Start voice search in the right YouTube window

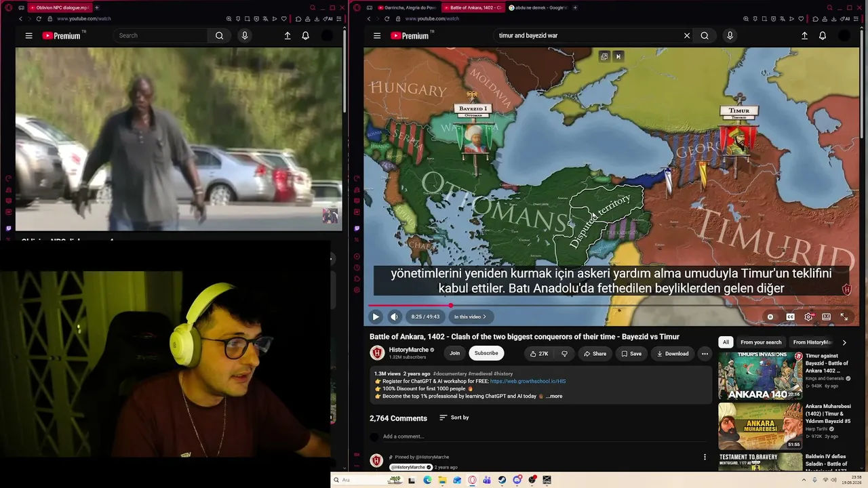pos(730,36)
